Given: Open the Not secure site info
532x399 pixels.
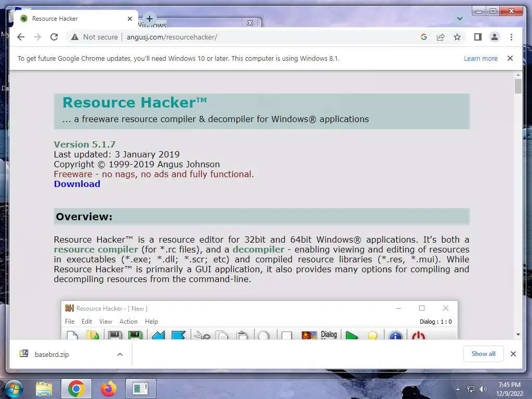Looking at the screenshot, I should click(95, 37).
